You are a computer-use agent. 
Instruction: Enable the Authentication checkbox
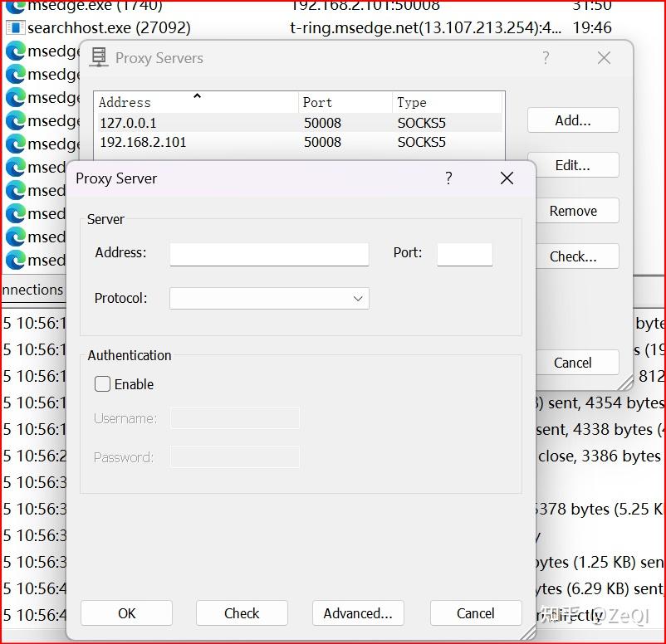(102, 384)
